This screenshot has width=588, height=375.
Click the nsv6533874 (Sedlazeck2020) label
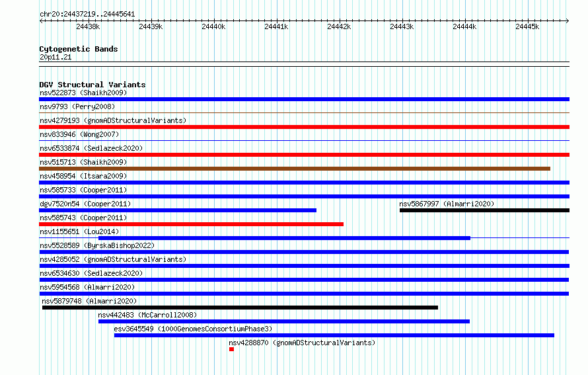pos(91,148)
